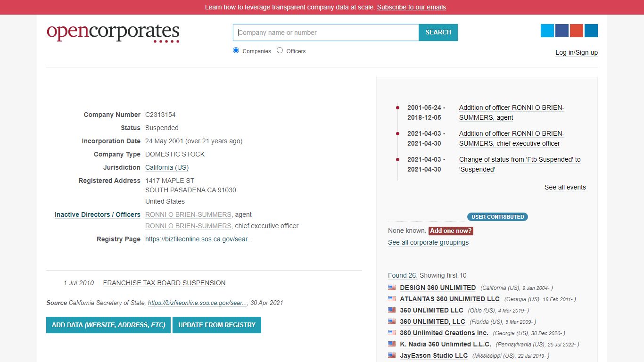Click address line 1417 MAPLE ST
Viewport: 644px width, 362px height.
pyautogui.click(x=170, y=181)
